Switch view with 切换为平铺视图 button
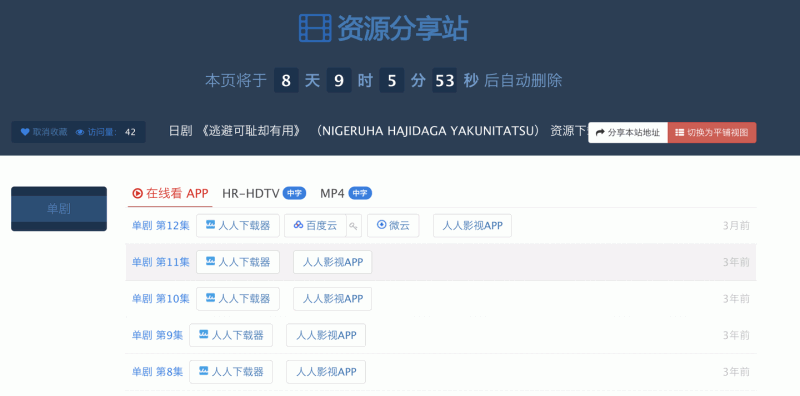 coord(712,132)
